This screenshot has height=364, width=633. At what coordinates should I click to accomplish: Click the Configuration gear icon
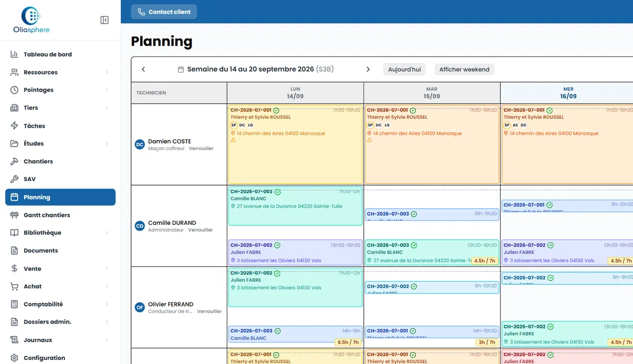(14, 358)
